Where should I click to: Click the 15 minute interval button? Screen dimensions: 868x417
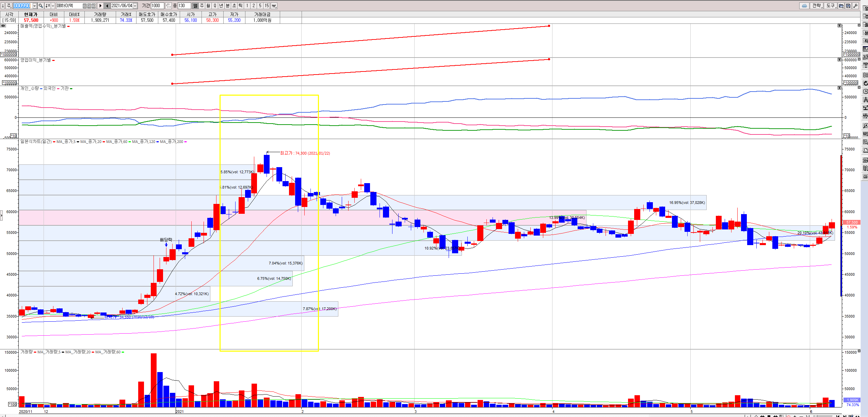pos(267,6)
